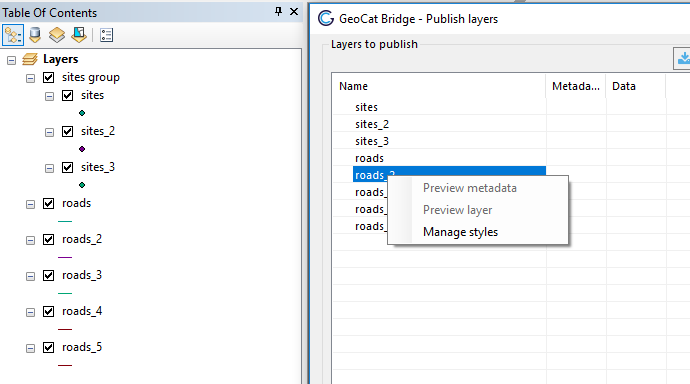Click the green point symbol under sites_3
Screen dimensions: 690x384
(82, 185)
